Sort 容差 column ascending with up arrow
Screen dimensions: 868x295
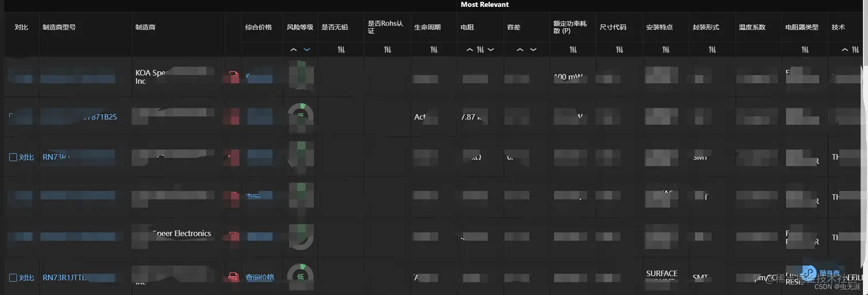(x=520, y=50)
